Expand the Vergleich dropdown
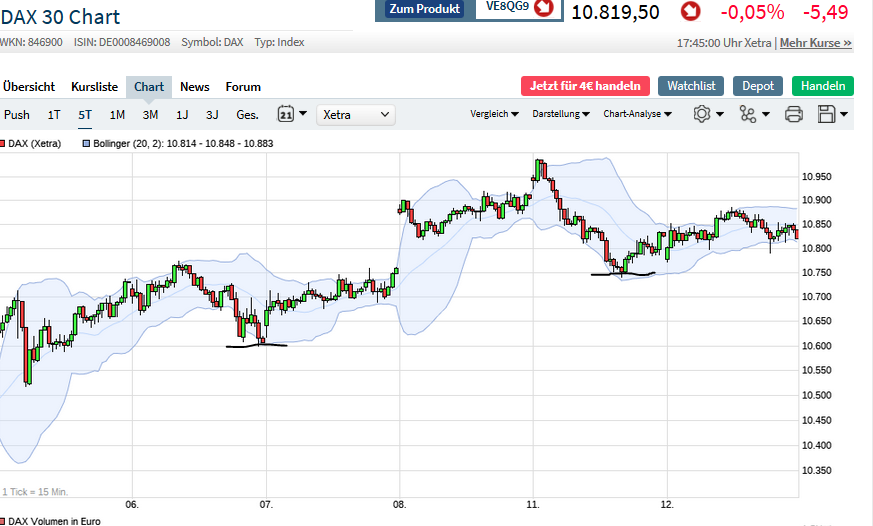 coord(494,114)
